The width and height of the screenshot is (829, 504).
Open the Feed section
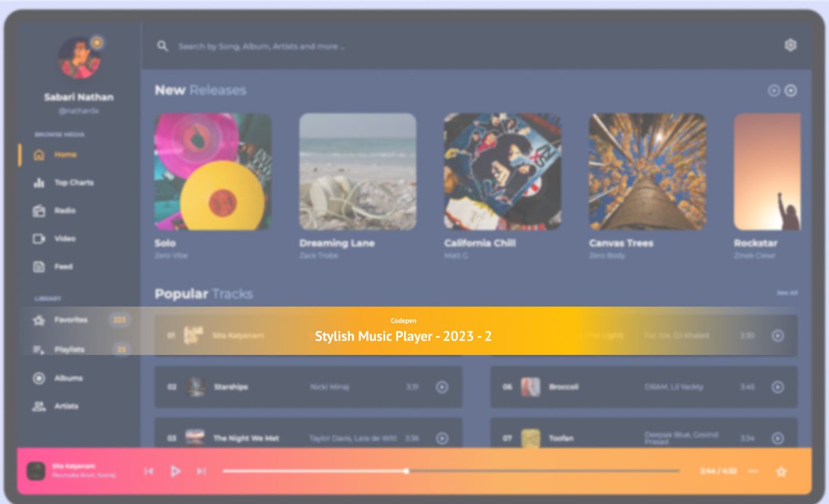coord(64,266)
